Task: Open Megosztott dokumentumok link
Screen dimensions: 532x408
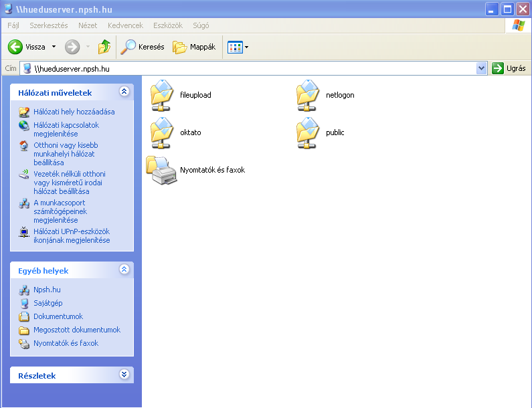Action: (x=77, y=330)
